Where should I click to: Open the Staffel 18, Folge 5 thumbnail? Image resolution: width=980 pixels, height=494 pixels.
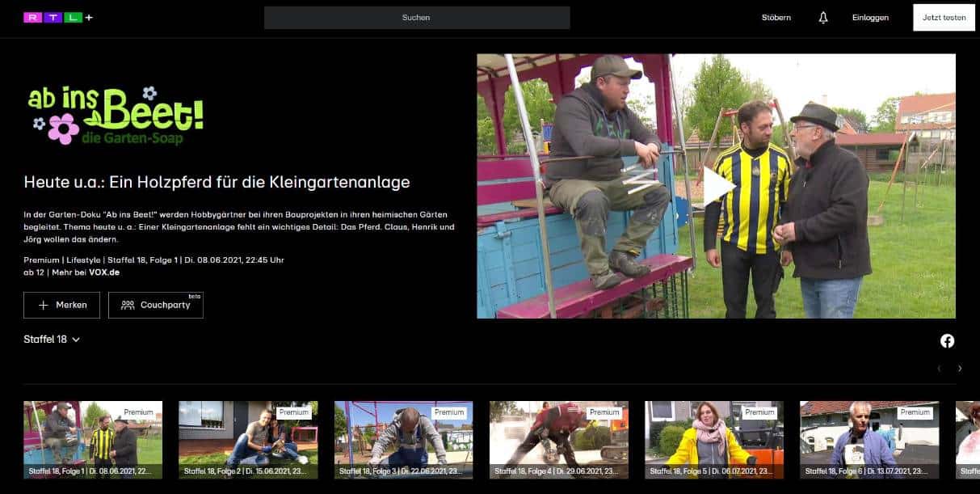714,440
